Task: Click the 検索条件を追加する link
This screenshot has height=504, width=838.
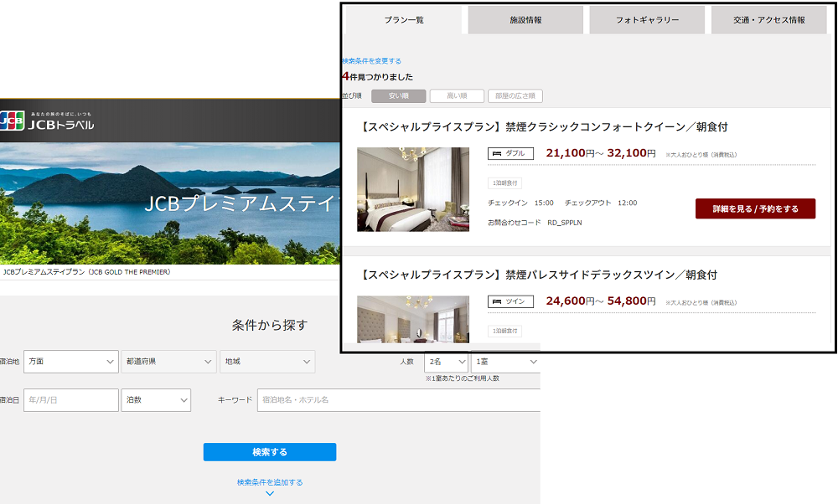Action: 270,482
